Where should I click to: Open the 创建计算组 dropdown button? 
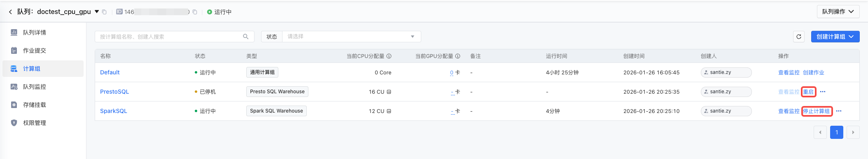tap(835, 37)
